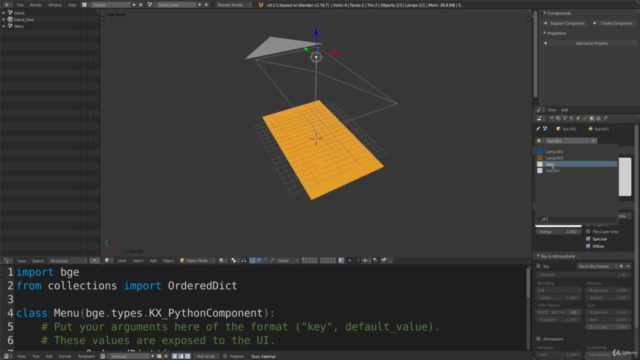This screenshot has width=640, height=360.
Task: Open the Constraints properties tab icon
Action: [585, 118]
